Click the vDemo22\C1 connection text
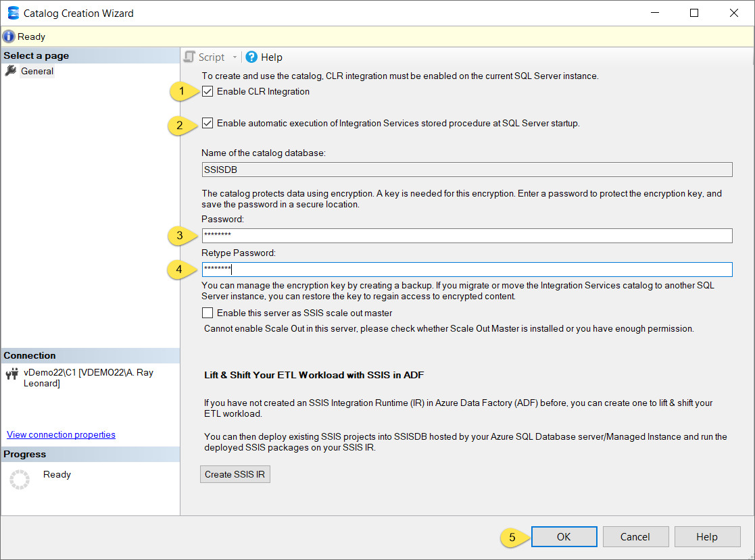Image resolution: width=755 pixels, height=560 pixels. click(89, 378)
